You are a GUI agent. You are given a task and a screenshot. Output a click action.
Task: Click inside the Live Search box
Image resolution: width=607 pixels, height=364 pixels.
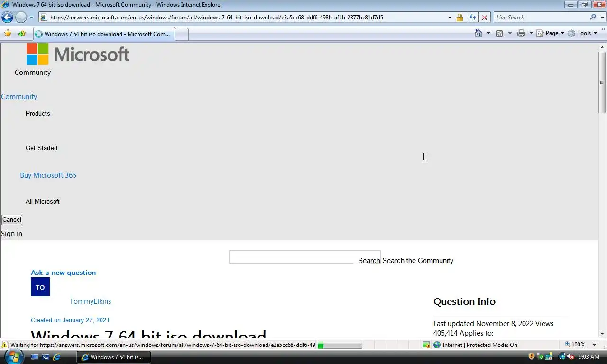pos(541,18)
